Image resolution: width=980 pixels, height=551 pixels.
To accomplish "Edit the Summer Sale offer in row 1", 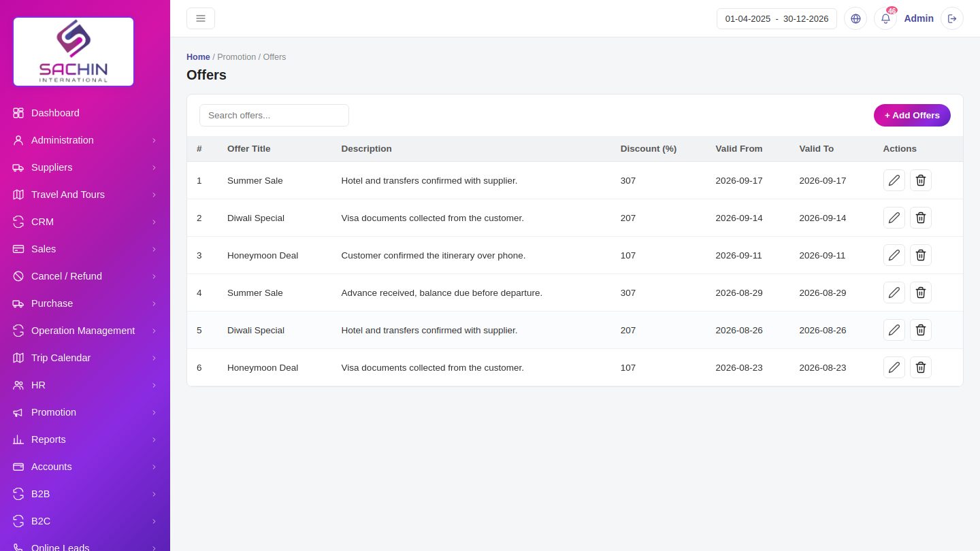I will pyautogui.click(x=894, y=180).
